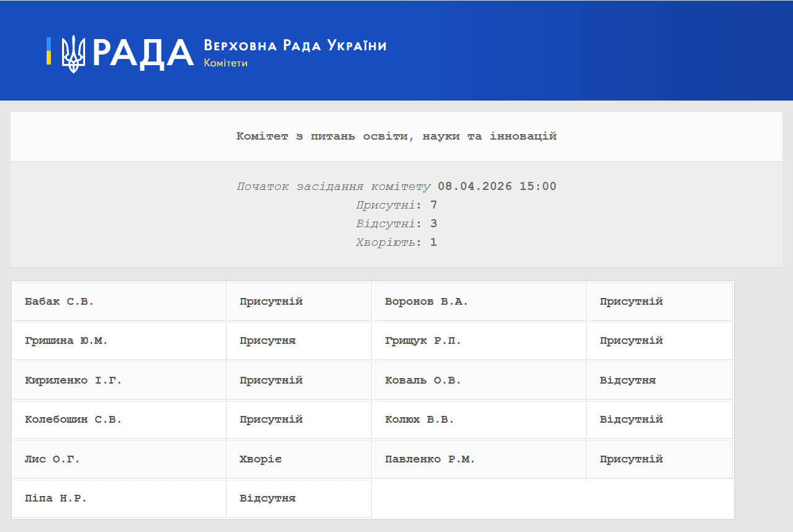The height and width of the screenshot is (532, 793).
Task: Select the Піпа Н.Р. name cell
Action: (119, 498)
